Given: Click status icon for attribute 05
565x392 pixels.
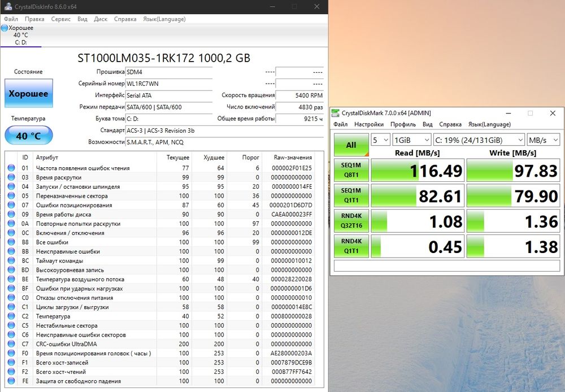Looking at the screenshot, I should pos(11,195).
